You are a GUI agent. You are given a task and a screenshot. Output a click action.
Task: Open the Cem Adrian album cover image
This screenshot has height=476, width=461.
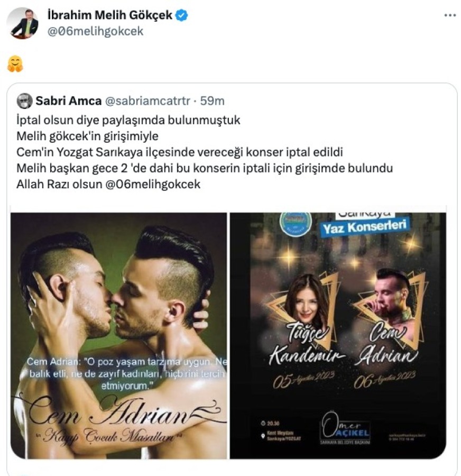click(118, 335)
